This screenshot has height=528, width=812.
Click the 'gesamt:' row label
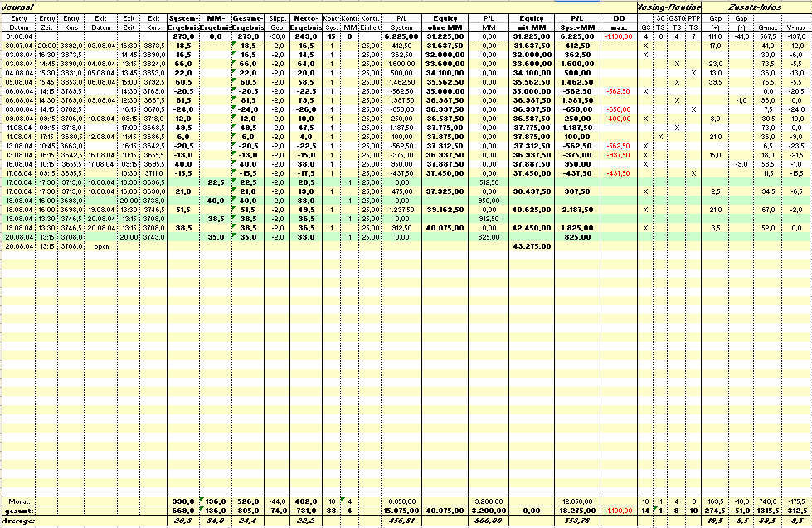click(x=18, y=511)
